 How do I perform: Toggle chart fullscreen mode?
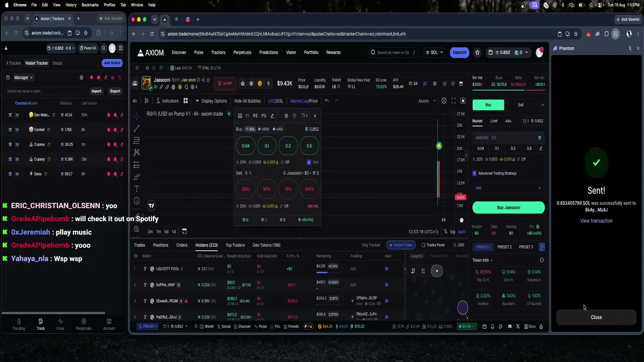(x=453, y=101)
